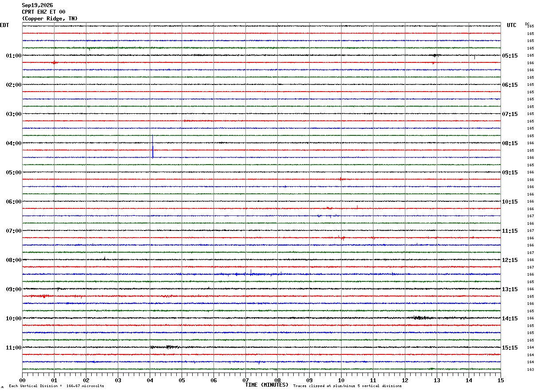Image resolution: width=536 pixels, height=392 pixels.
Task: Click the 08:00 EDT row label
Action: 13,260
